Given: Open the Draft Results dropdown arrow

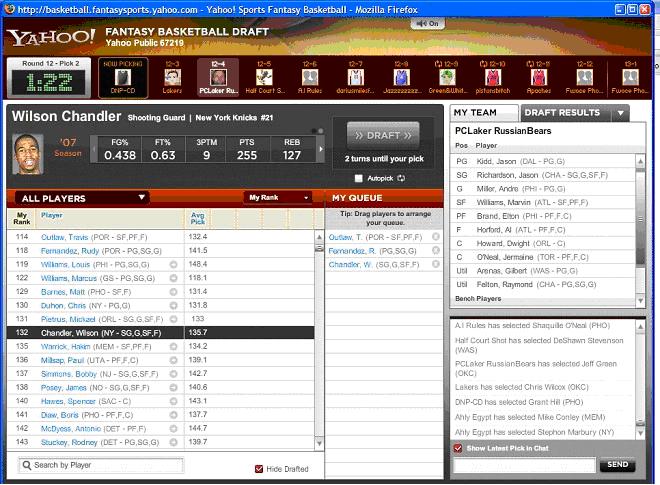Looking at the screenshot, I should 620,113.
